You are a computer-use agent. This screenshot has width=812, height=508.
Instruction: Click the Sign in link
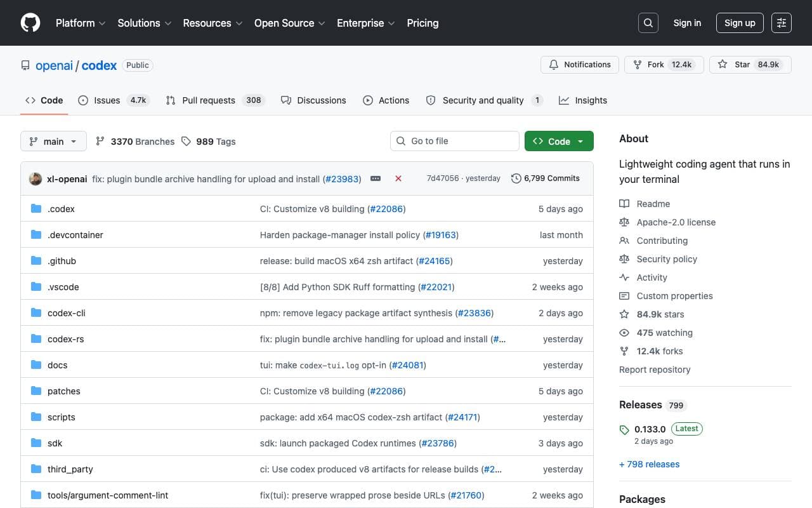click(x=687, y=23)
